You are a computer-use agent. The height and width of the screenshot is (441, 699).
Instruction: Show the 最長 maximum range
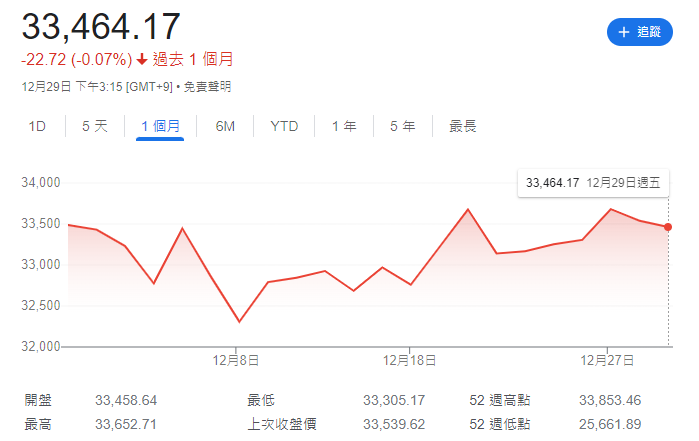coord(462,126)
